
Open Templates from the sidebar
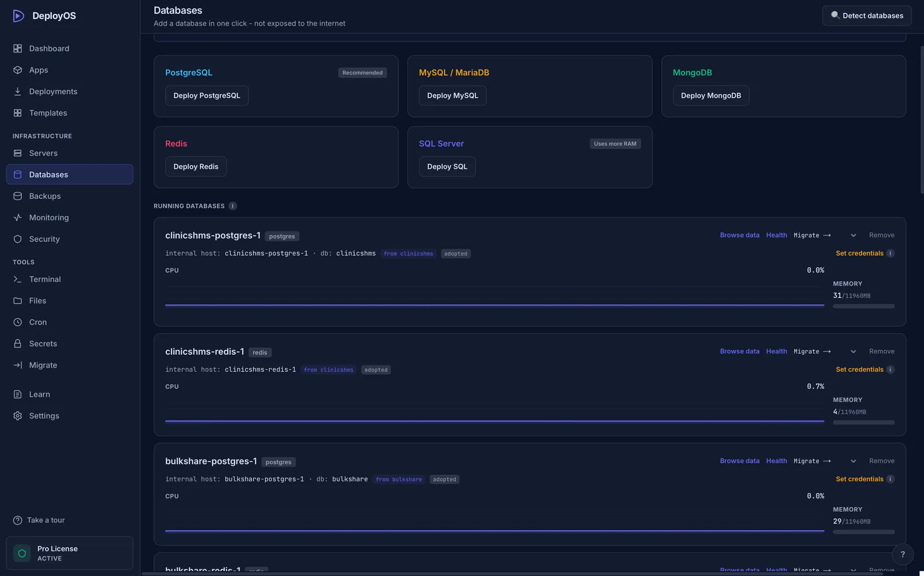click(69, 113)
